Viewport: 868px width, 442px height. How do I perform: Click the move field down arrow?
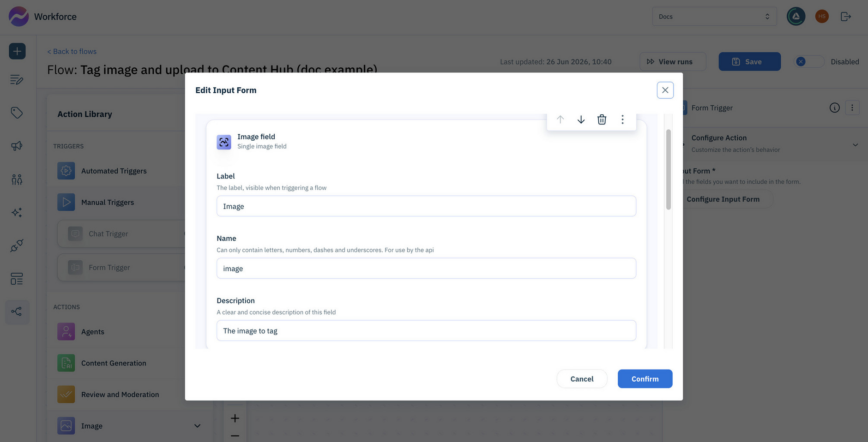tap(581, 119)
